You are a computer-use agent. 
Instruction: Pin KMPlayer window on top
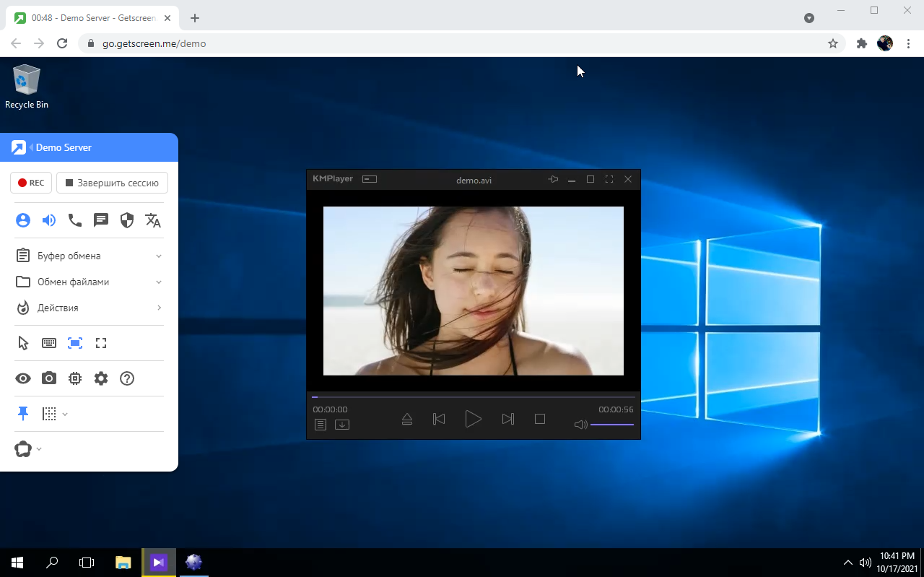(x=553, y=179)
